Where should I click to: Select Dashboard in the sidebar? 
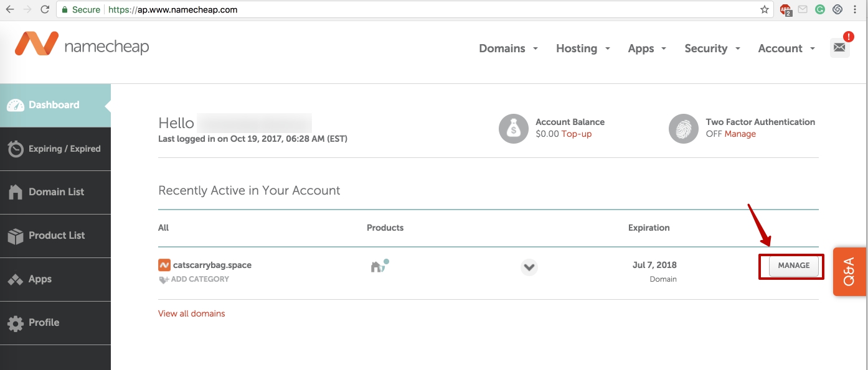click(55, 105)
